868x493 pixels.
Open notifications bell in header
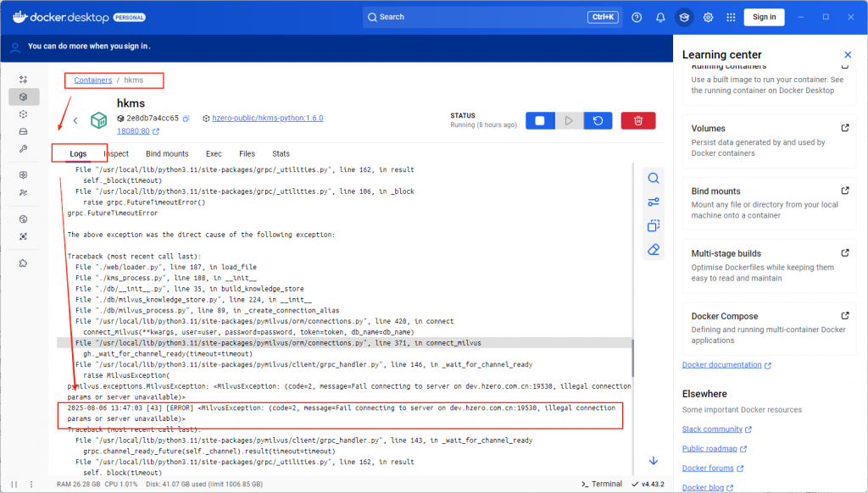click(x=660, y=17)
